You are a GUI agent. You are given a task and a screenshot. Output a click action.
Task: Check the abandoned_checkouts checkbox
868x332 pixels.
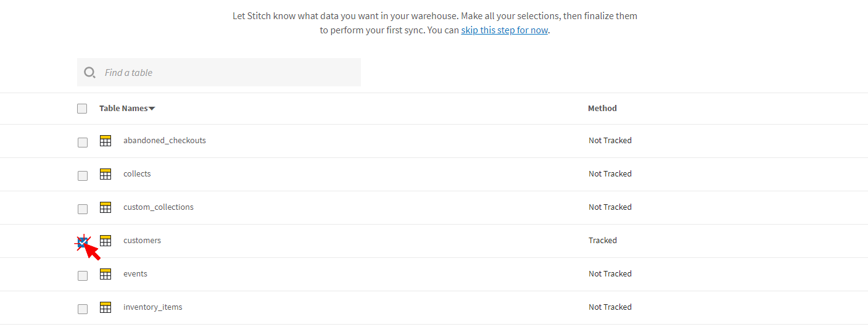[83, 143]
